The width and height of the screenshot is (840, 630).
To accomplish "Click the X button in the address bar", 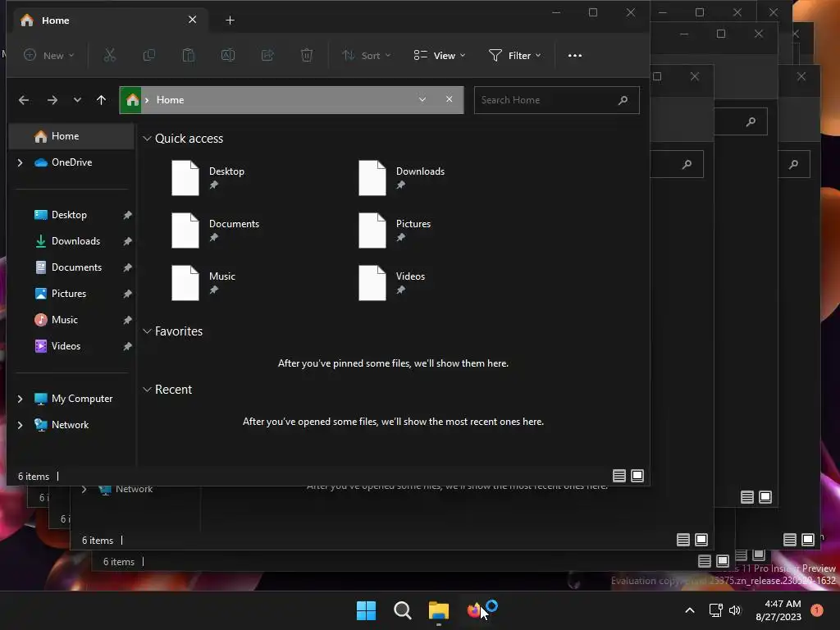I will tap(449, 99).
